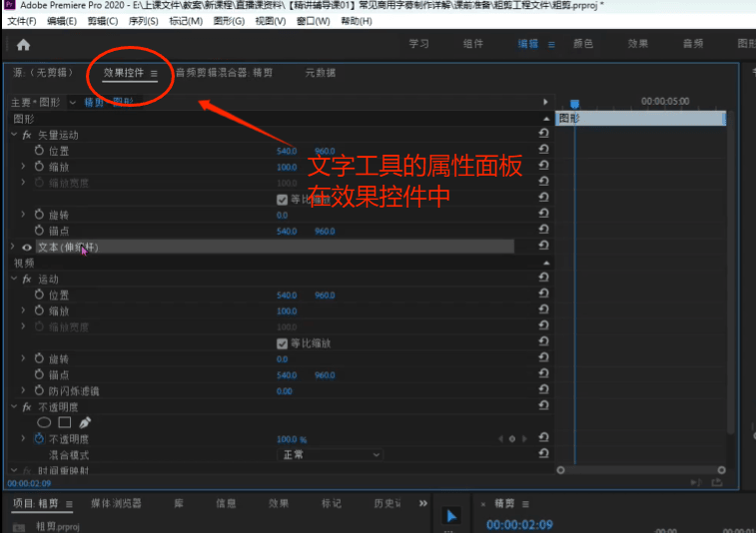Viewport: 756px width, 533px height.
Task: Expand the text layer properties
Action: click(12, 247)
